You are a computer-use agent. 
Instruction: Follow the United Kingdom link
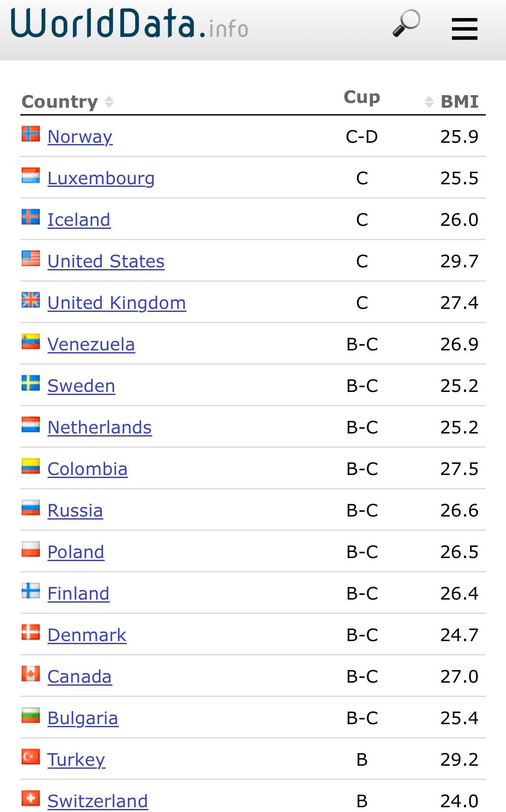pos(116,303)
